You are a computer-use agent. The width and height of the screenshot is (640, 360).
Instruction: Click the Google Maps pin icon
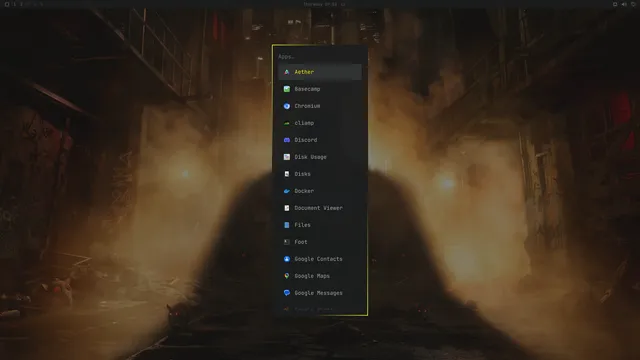tap(287, 276)
